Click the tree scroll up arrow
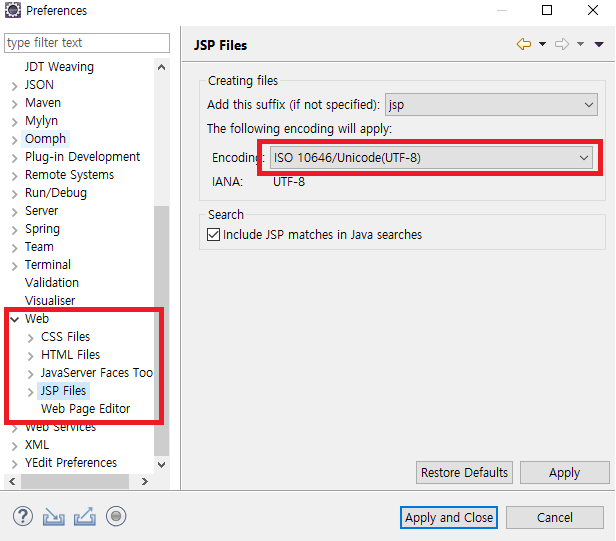The height and width of the screenshot is (541, 616). click(x=161, y=67)
